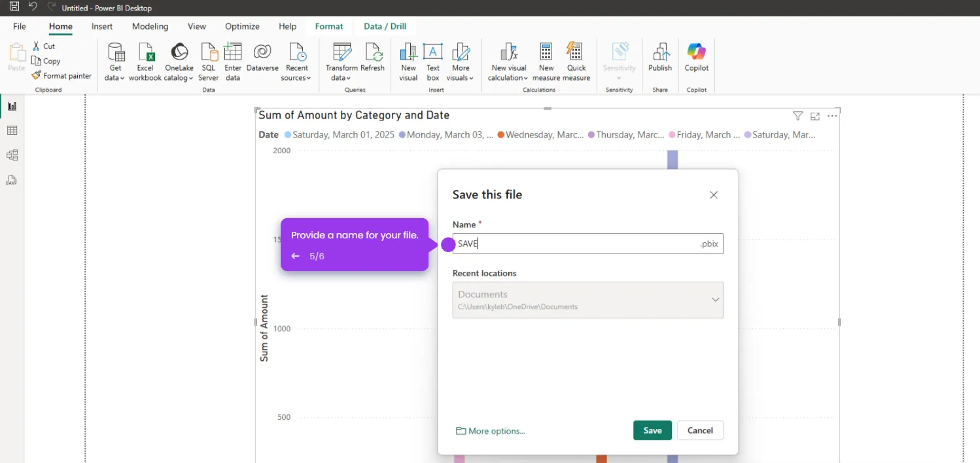Viewport: 980px width, 463px height.
Task: Click the Friday legend item
Action: click(x=704, y=135)
